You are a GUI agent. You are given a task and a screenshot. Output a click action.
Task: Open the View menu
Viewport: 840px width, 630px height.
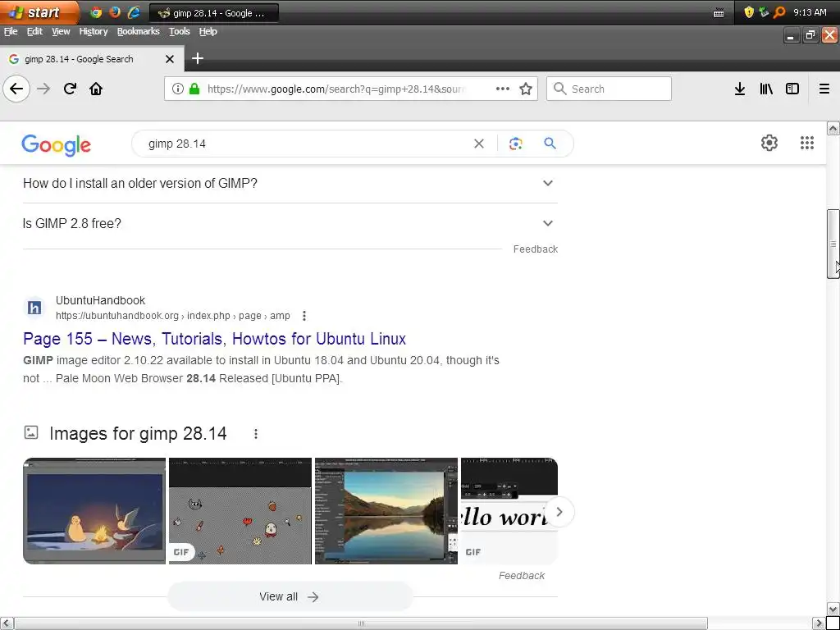pyautogui.click(x=61, y=32)
